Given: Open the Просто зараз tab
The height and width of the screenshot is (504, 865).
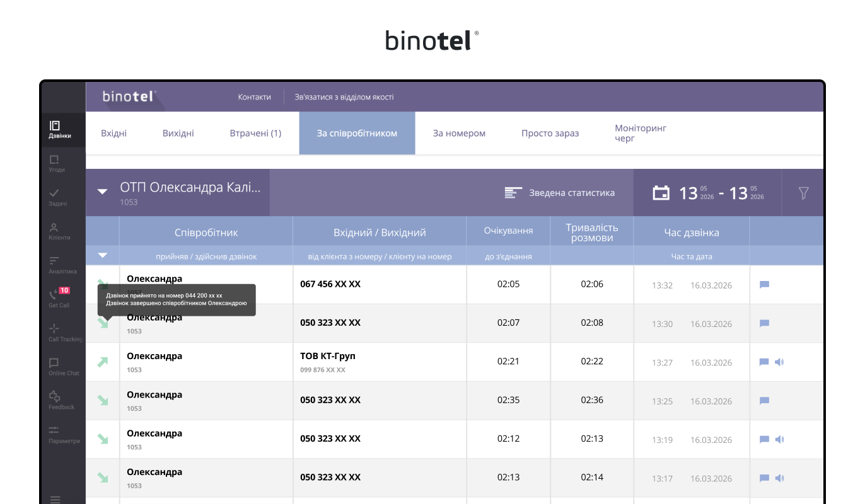Looking at the screenshot, I should pyautogui.click(x=550, y=133).
